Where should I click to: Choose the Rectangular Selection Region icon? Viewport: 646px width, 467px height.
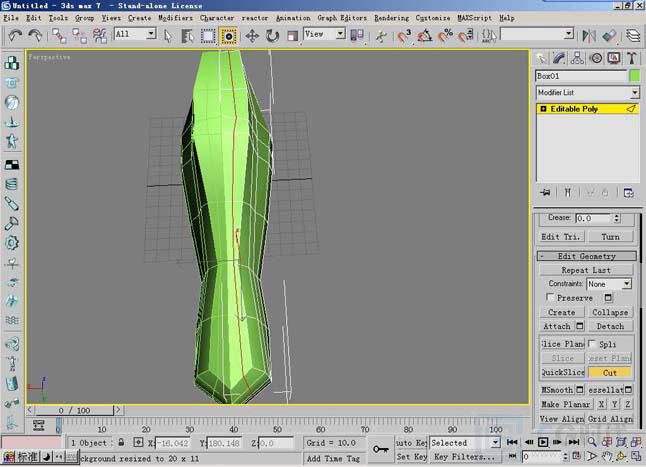coord(208,36)
